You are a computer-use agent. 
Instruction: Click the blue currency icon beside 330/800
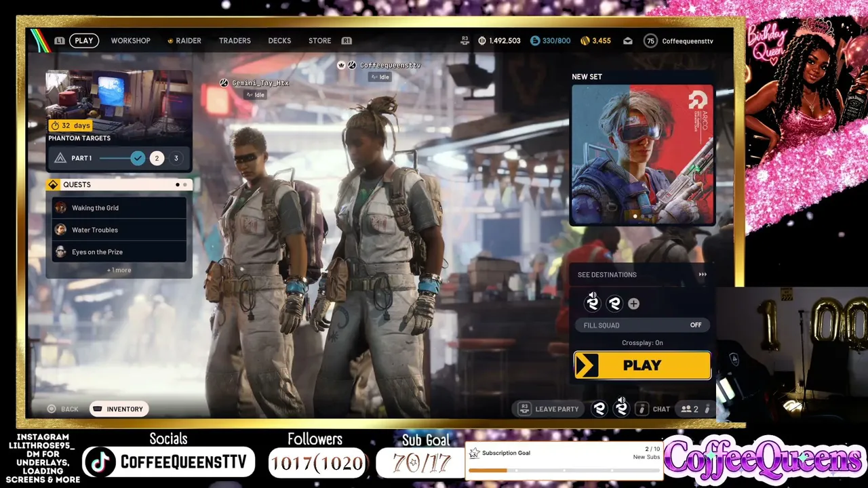coord(535,41)
